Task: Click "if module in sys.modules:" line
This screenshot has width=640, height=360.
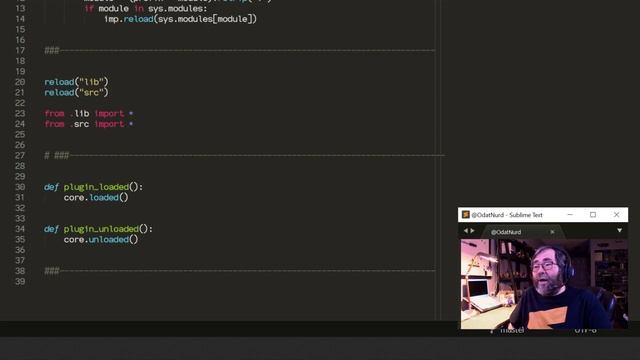Action: (x=146, y=9)
